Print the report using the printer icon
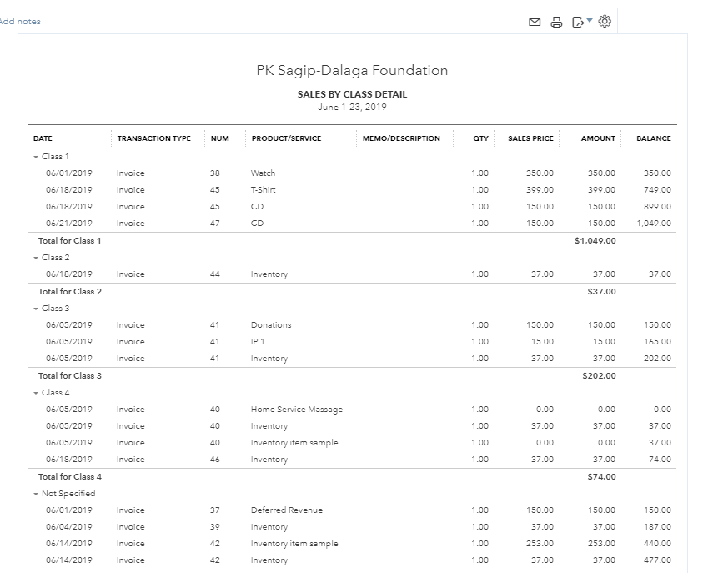The image size is (728, 573). [556, 23]
